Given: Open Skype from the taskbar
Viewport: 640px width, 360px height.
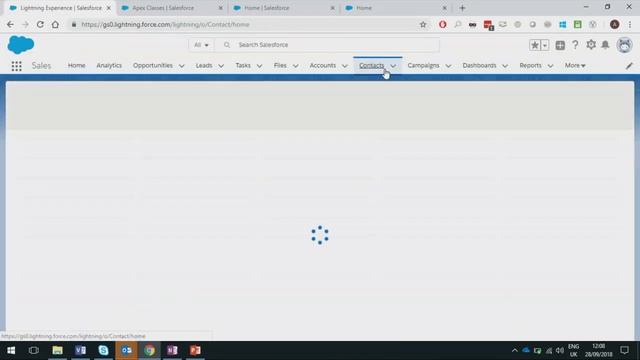Looking at the screenshot, I should (103, 350).
